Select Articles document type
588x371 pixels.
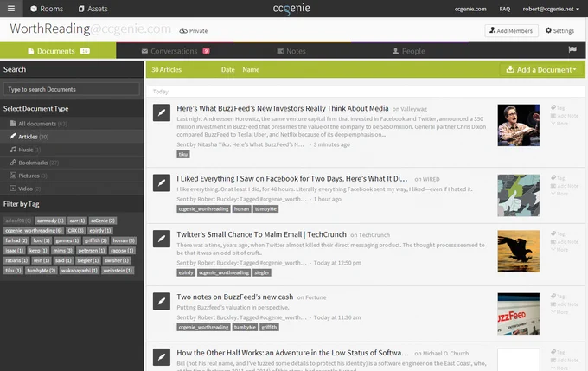(71, 137)
